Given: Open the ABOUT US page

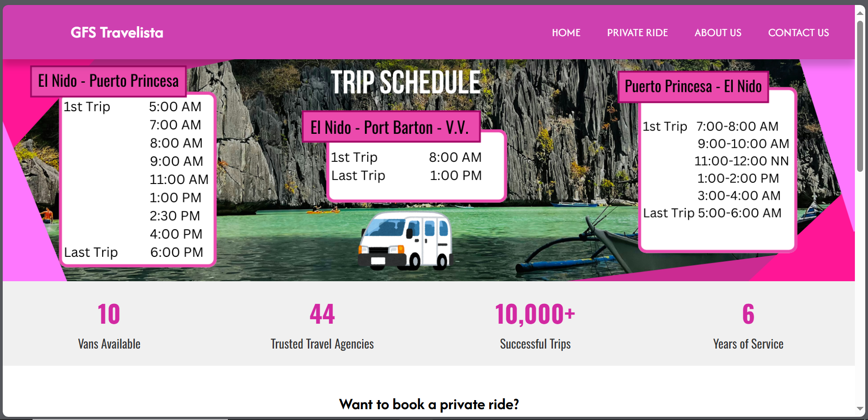Looking at the screenshot, I should tap(717, 33).
